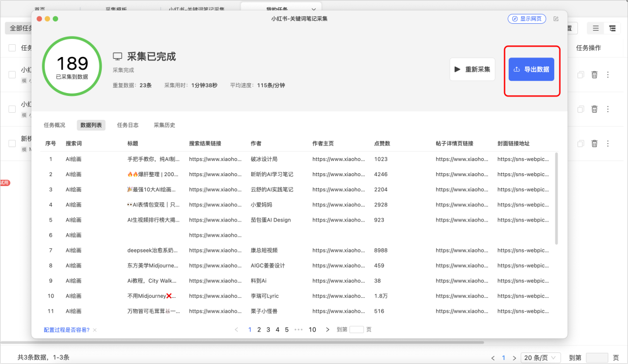
Task: Select author cell 云舒的AI实践笔记
Action: click(272, 190)
